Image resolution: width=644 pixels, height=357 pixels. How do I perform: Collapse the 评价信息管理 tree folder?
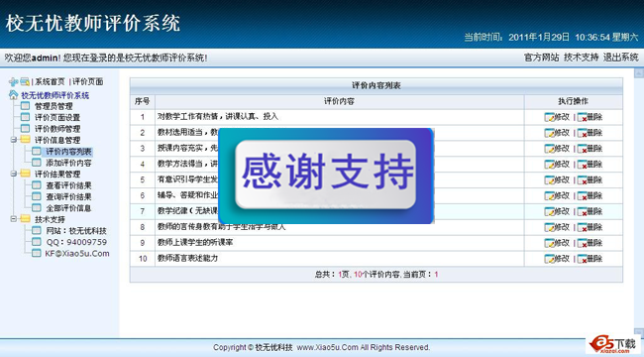pos(14,140)
